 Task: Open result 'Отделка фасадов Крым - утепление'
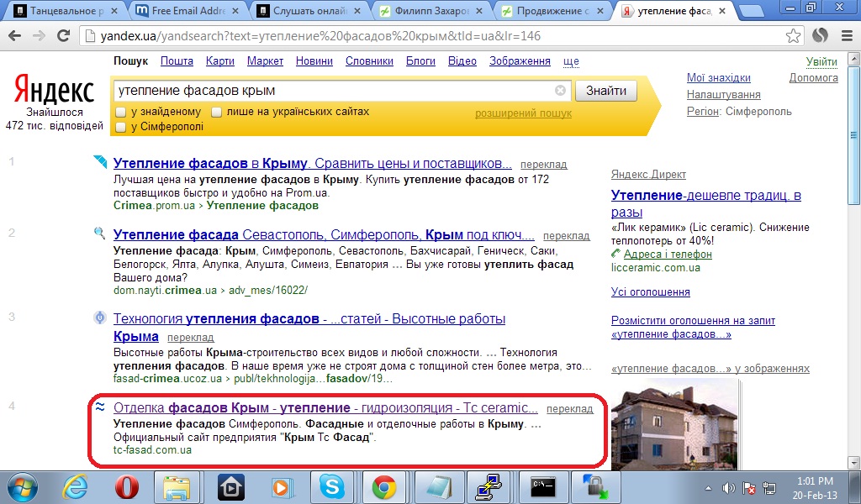[325, 407]
